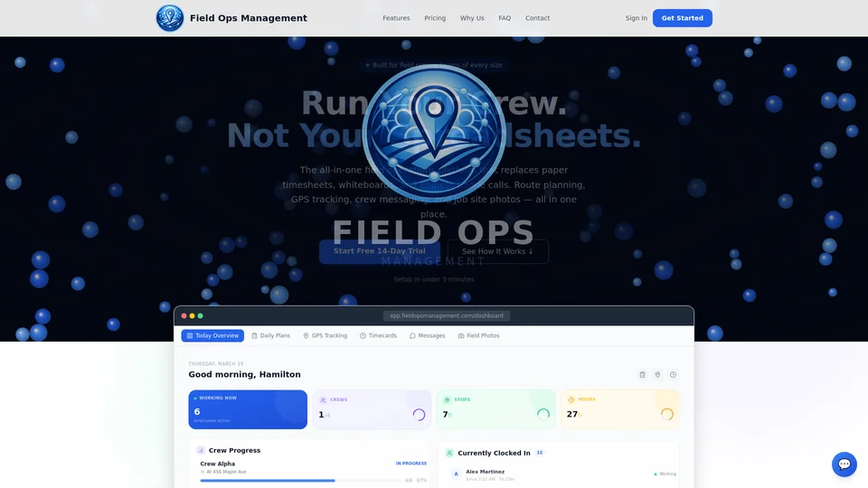868x488 pixels.
Task: Click the IN PROGRESS status label
Action: click(x=411, y=464)
